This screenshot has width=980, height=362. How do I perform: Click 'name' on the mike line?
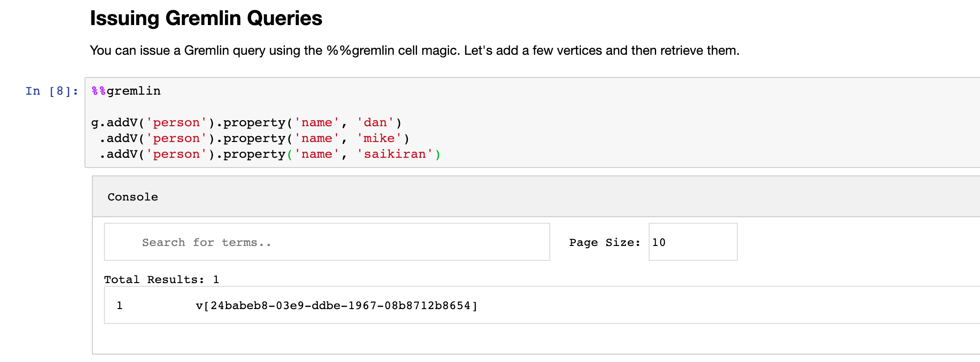pos(317,138)
